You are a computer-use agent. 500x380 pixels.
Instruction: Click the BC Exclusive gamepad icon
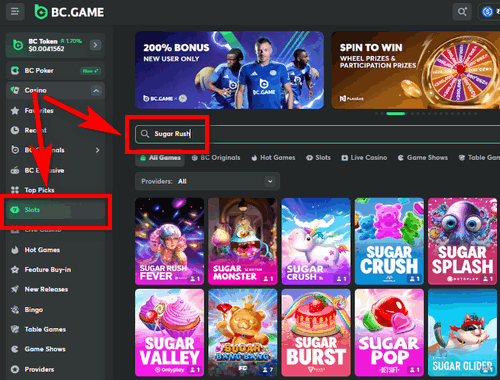point(15,170)
